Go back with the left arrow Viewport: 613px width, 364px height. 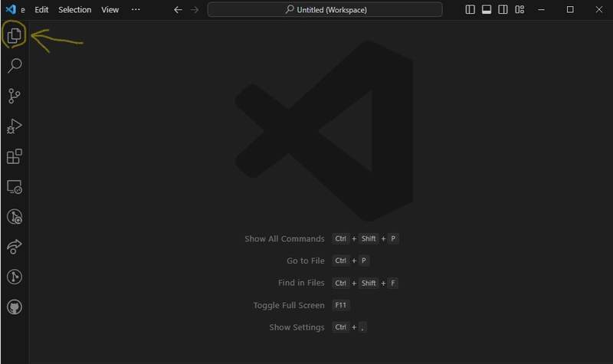[x=178, y=10]
